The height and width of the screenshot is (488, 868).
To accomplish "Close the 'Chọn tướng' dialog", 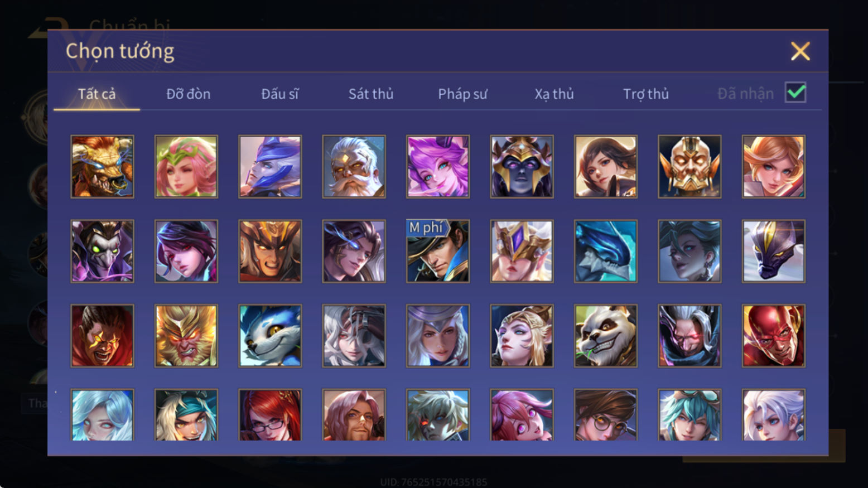I will [800, 51].
